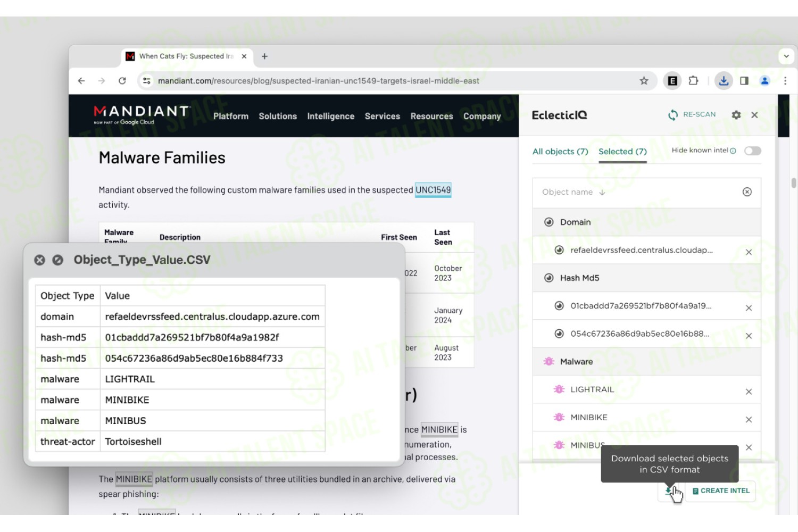
Task: Select the refaeldevrssfeed.centralus.cloudapp.azure.com cell
Action: (x=212, y=317)
